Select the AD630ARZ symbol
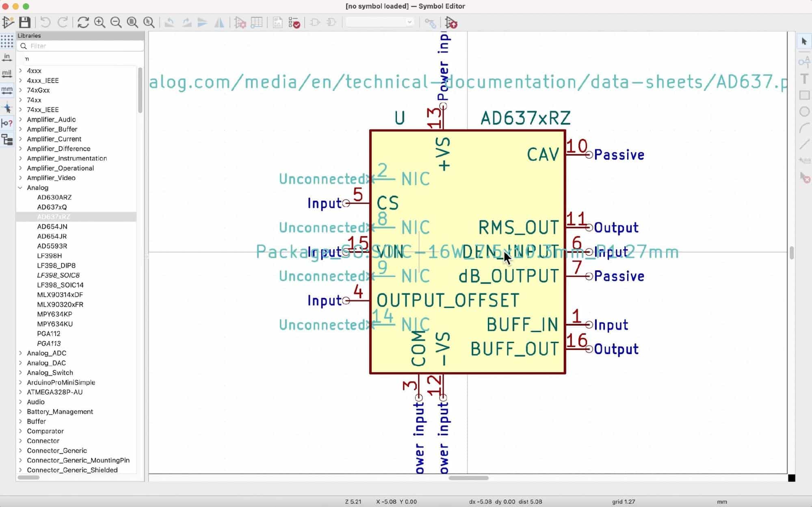812x507 pixels. point(54,197)
